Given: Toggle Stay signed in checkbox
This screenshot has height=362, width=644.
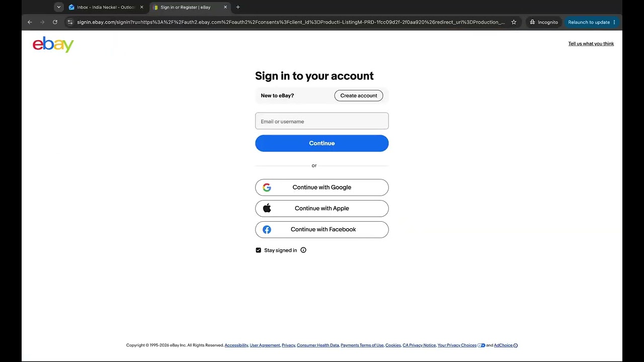Looking at the screenshot, I should (259, 250).
